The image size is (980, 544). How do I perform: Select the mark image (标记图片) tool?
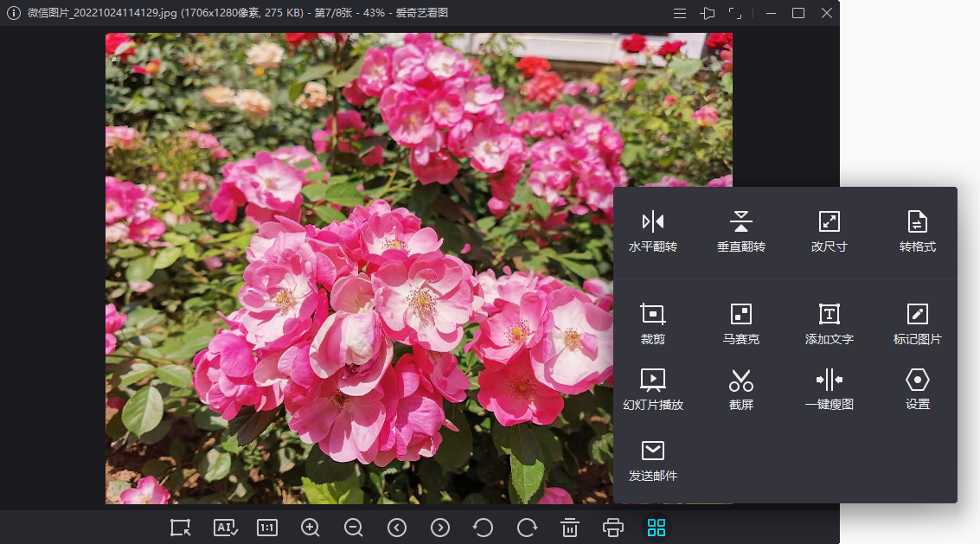[917, 315]
